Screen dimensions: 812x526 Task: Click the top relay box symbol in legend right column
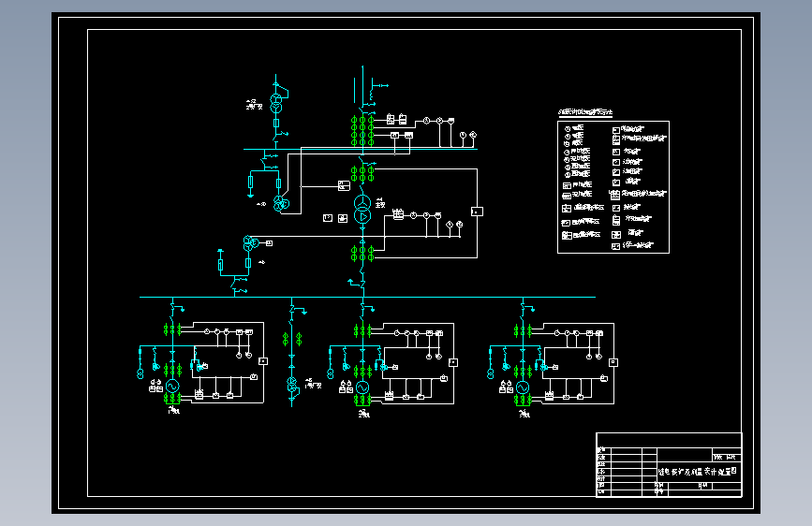[615, 130]
